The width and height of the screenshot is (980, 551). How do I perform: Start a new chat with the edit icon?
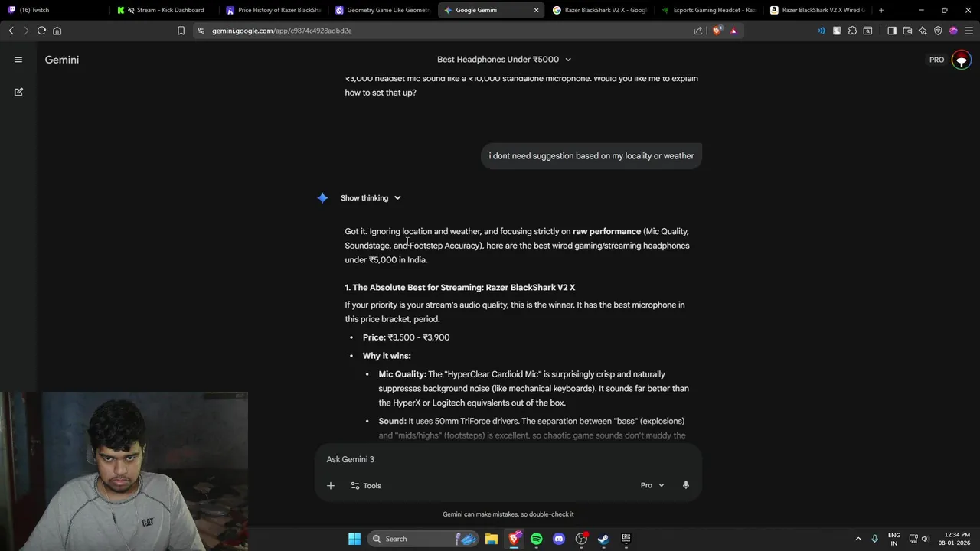(18, 92)
